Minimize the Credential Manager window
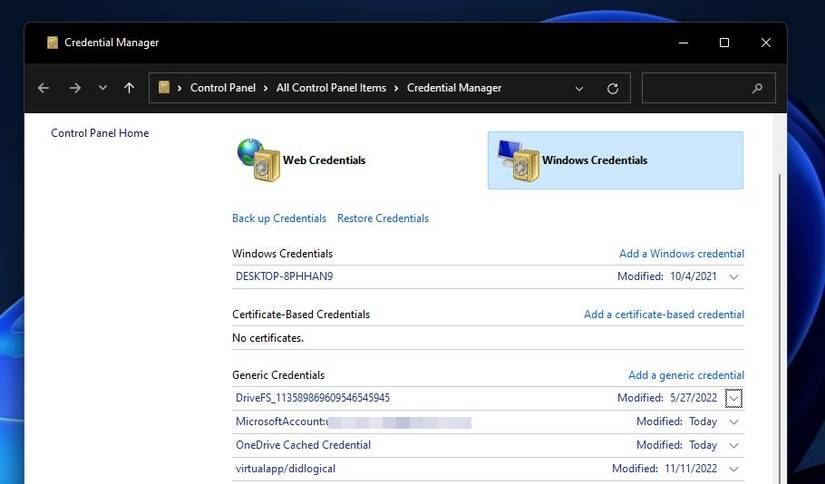This screenshot has width=825, height=484. pos(683,43)
